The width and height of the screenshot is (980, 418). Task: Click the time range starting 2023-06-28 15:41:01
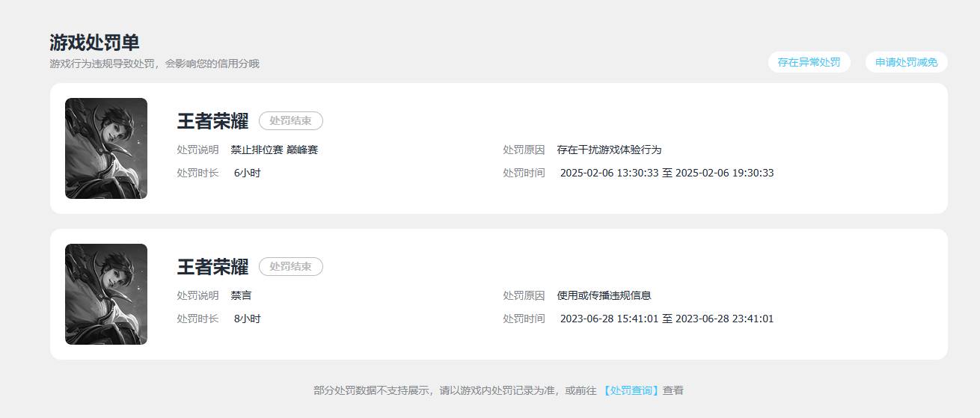667,319
